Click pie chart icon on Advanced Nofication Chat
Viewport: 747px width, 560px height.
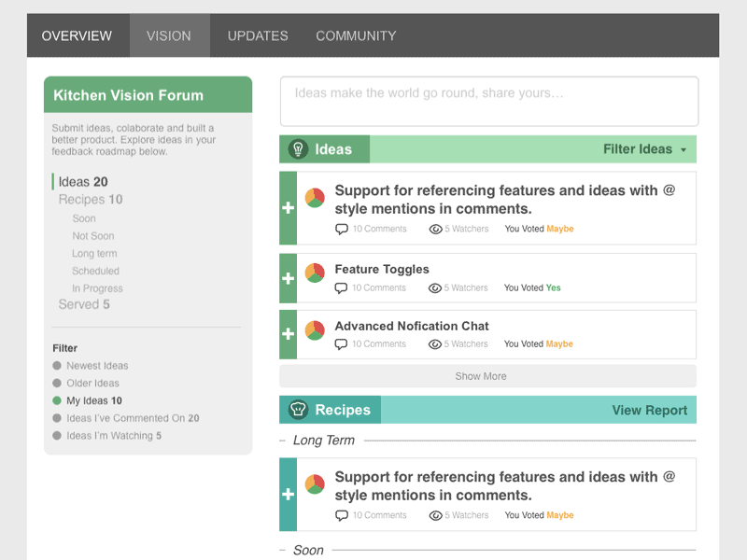point(315,330)
